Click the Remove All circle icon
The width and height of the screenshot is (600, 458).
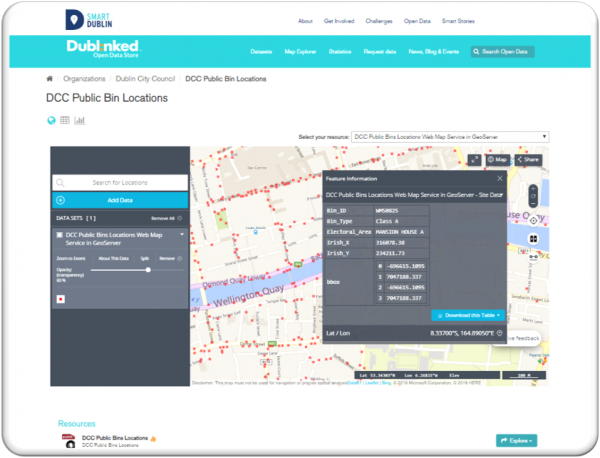click(180, 218)
